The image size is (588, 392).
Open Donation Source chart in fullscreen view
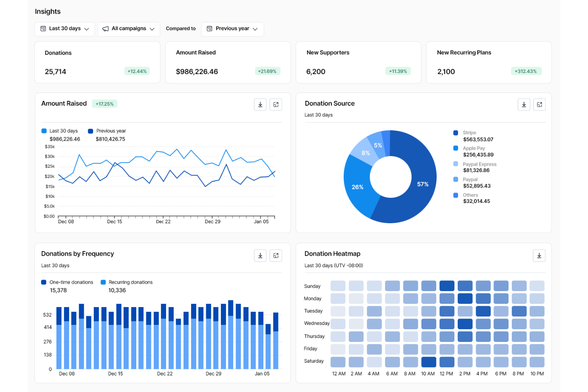point(539,104)
